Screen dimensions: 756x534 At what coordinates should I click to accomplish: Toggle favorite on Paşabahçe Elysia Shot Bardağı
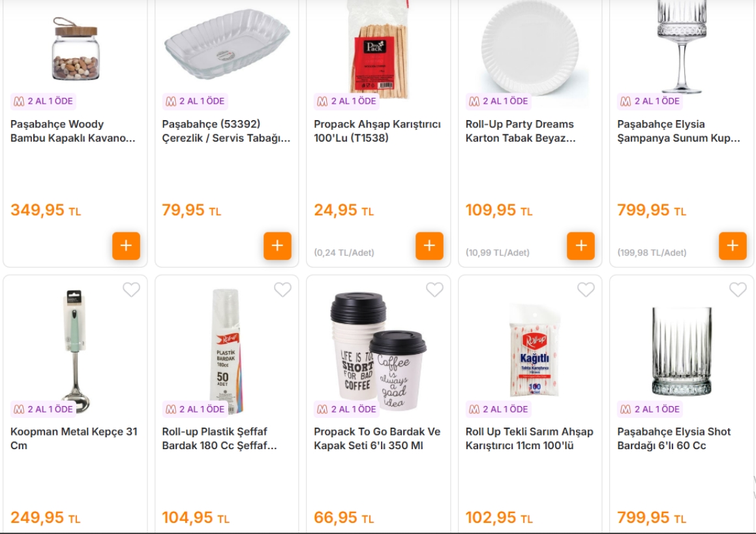(x=738, y=289)
